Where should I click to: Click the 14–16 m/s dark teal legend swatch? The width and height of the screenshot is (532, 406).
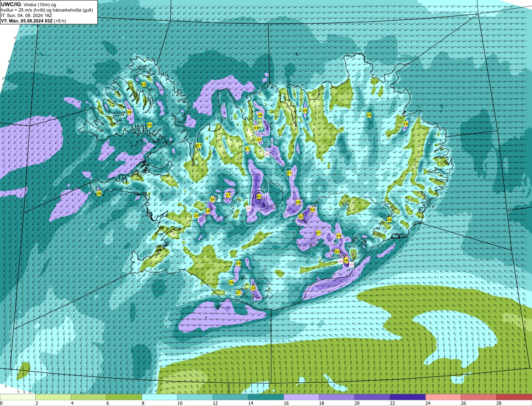pos(266,397)
